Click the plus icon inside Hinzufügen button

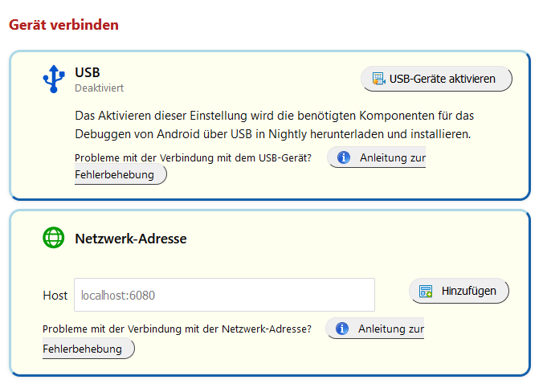coord(426,291)
